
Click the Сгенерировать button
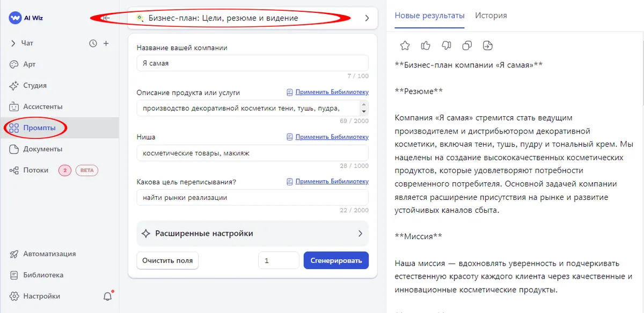click(336, 260)
